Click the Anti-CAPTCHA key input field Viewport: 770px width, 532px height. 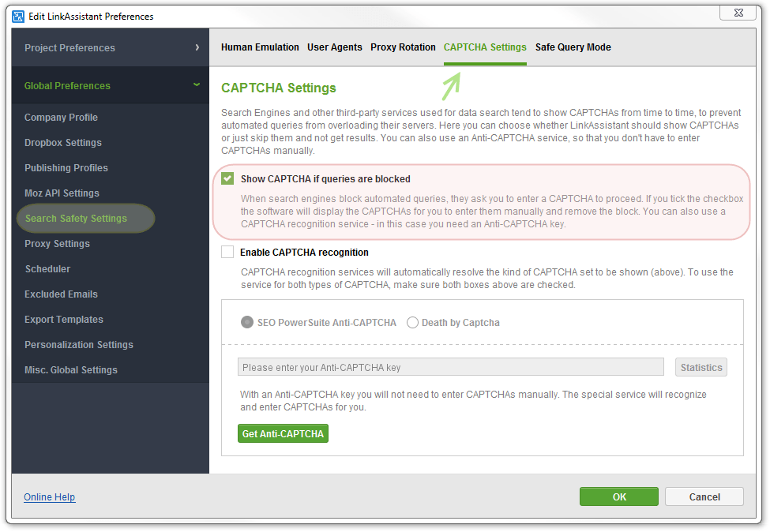point(450,368)
